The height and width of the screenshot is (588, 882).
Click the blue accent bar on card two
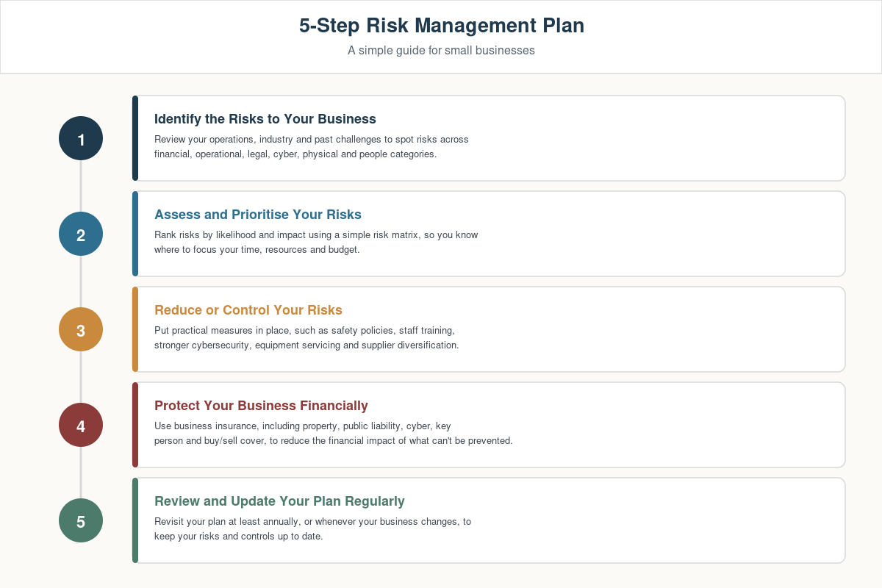pos(135,234)
